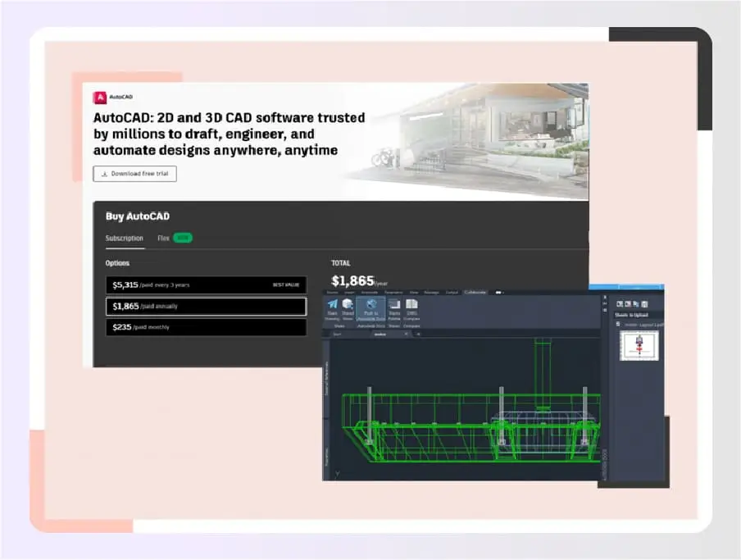Image resolution: width=741 pixels, height=560 pixels.
Task: Switch to the Flex pricing tab
Action: [x=164, y=239]
